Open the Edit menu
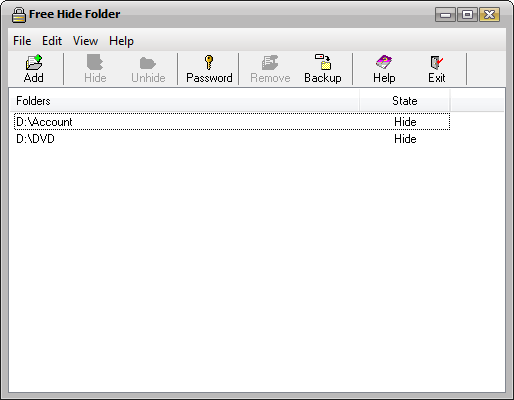Viewport: 514px width, 400px height. 52,41
